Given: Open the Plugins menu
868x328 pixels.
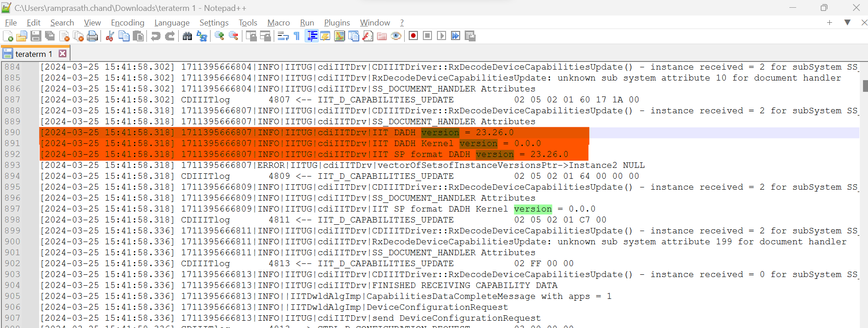Looking at the screenshot, I should pos(337,22).
